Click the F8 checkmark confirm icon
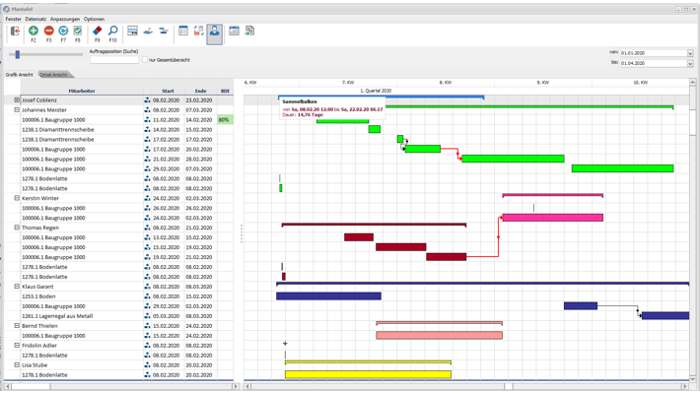The height and width of the screenshot is (394, 700). (x=77, y=30)
